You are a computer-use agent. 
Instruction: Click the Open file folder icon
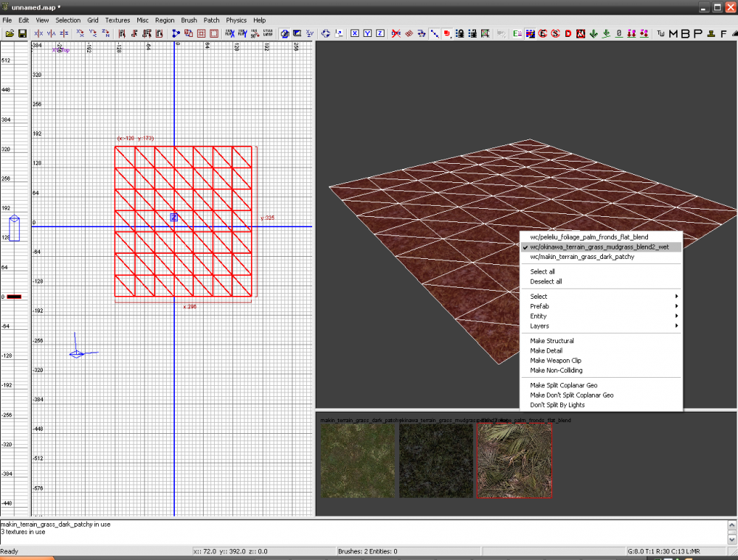pos(10,33)
